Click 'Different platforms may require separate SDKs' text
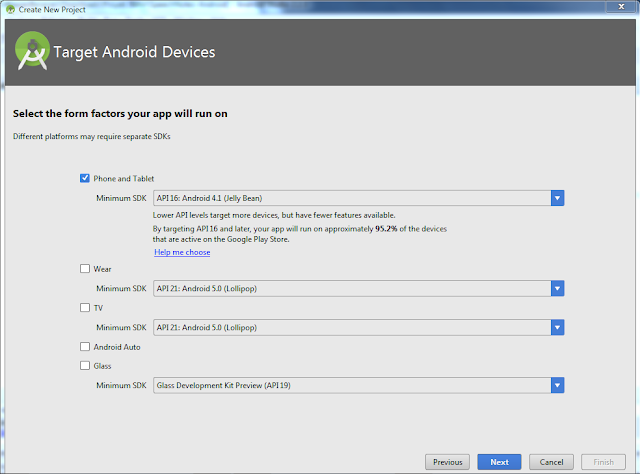This screenshot has width=640, height=474. pyautogui.click(x=92, y=136)
